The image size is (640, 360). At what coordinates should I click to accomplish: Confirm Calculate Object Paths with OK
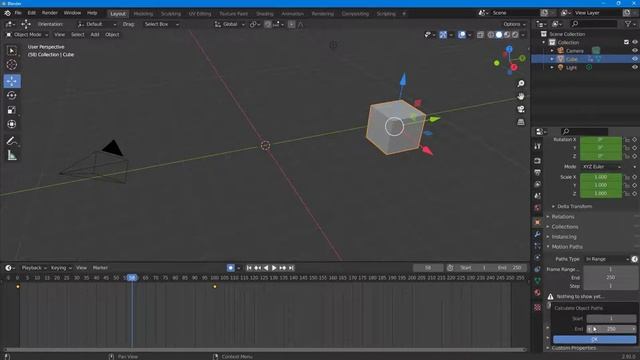pyautogui.click(x=594, y=340)
